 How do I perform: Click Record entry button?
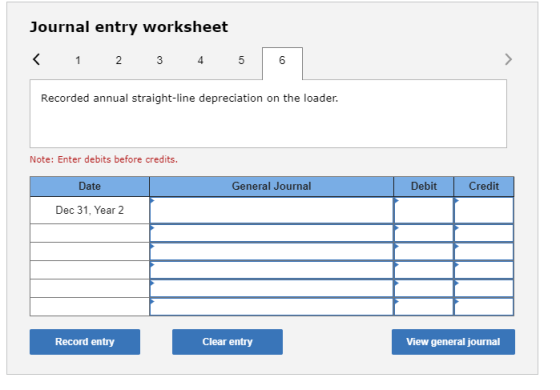pyautogui.click(x=85, y=342)
